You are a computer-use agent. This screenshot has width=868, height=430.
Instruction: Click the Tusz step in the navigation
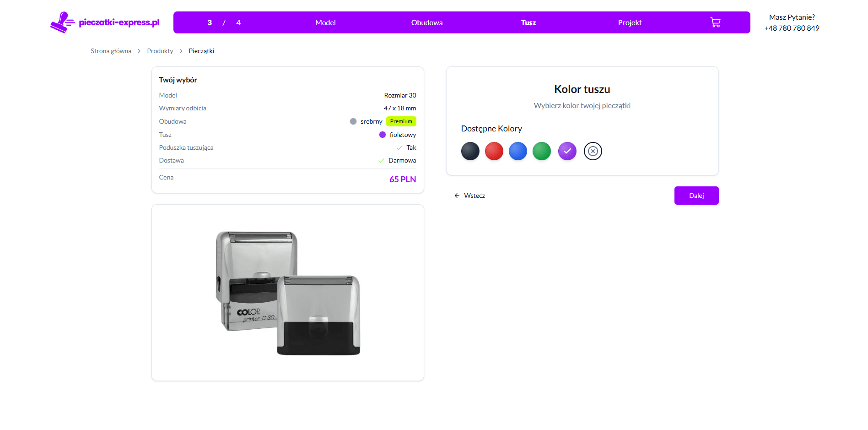528,22
